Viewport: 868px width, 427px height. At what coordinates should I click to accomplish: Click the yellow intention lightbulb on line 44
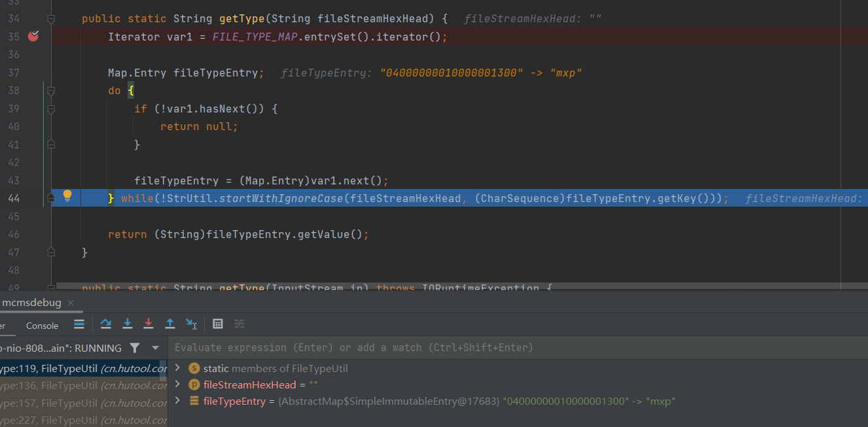(67, 196)
